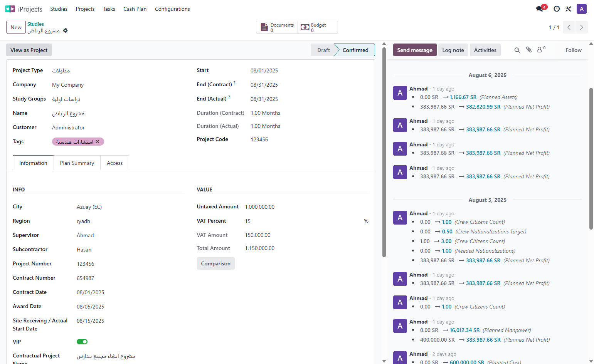The height and width of the screenshot is (364, 594).
Task: Click the iProjects app logo icon
Action: [x=10, y=9]
